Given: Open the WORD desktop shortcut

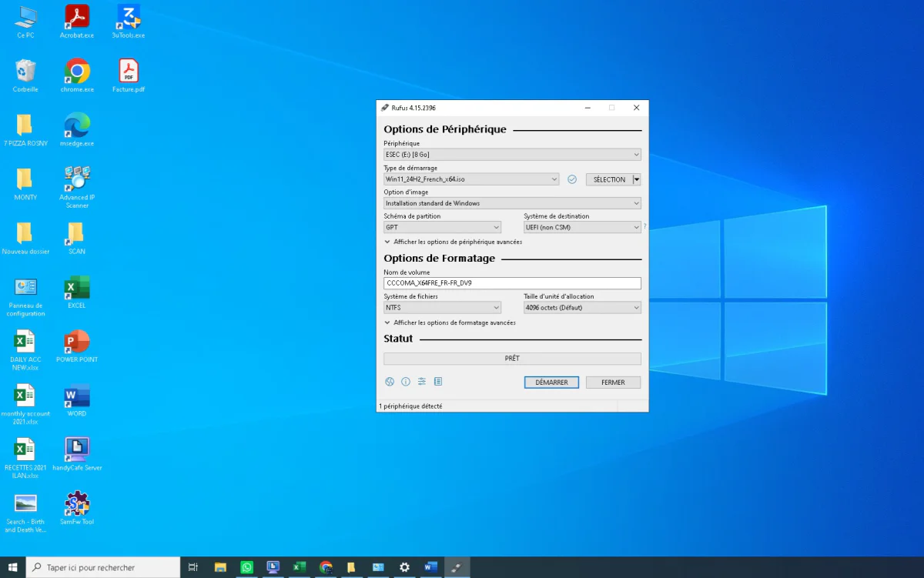Looking at the screenshot, I should click(x=77, y=399).
